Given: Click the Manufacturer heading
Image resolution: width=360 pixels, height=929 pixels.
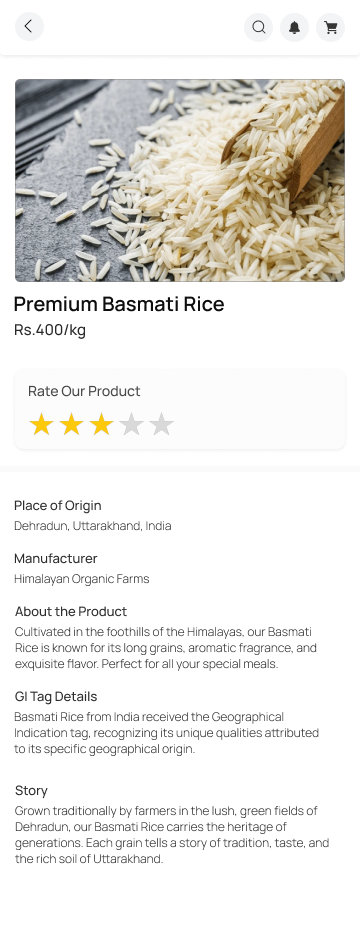Looking at the screenshot, I should point(55,558).
